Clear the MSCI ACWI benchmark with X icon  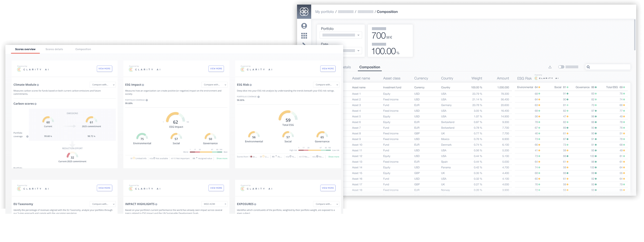point(225,204)
